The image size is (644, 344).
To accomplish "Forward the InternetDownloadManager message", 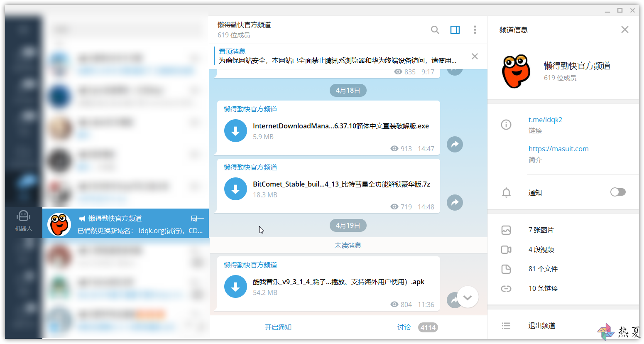I will click(455, 145).
